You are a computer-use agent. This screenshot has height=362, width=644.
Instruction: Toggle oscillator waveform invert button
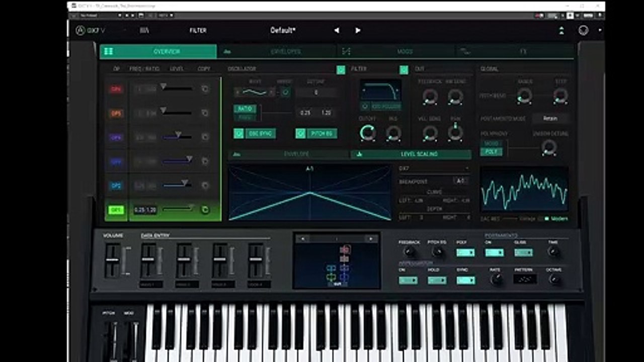click(x=285, y=92)
